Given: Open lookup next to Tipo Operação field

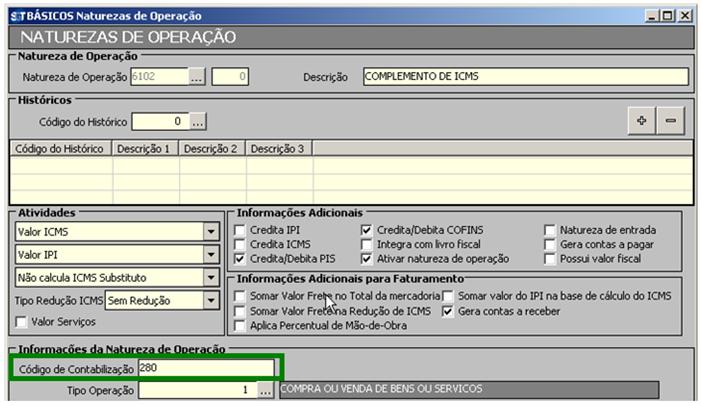Looking at the screenshot, I should (266, 391).
